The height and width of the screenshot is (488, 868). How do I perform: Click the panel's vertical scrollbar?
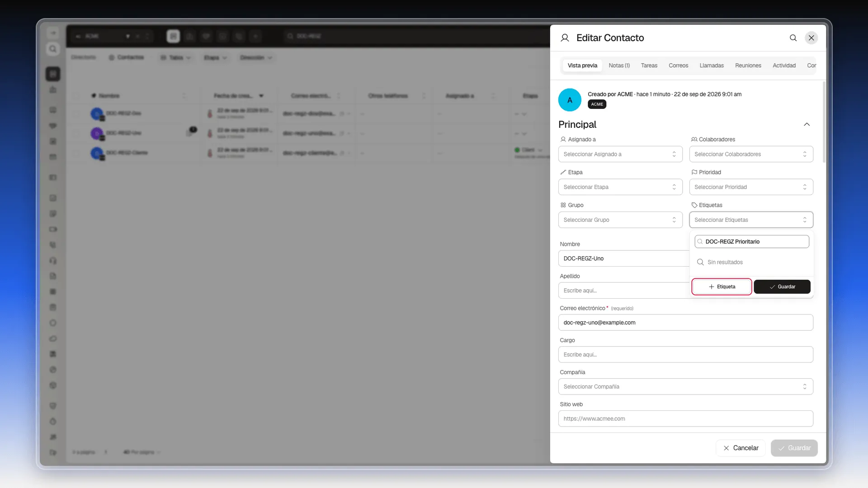click(824, 122)
